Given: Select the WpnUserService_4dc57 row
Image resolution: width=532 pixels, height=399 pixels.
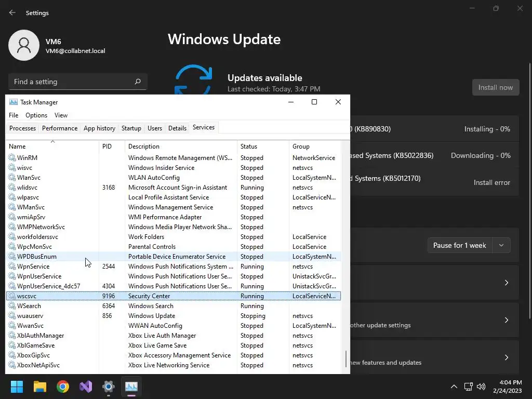Looking at the screenshot, I should click(x=174, y=286).
